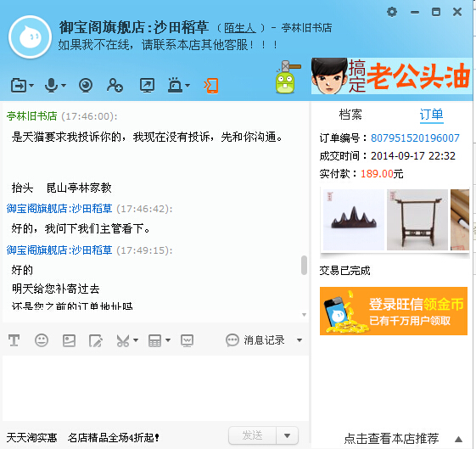Image resolution: width=476 pixels, height=449 pixels.
Task: Click sender name 亭林旧书店 at 17:46:00
Action: click(32, 116)
